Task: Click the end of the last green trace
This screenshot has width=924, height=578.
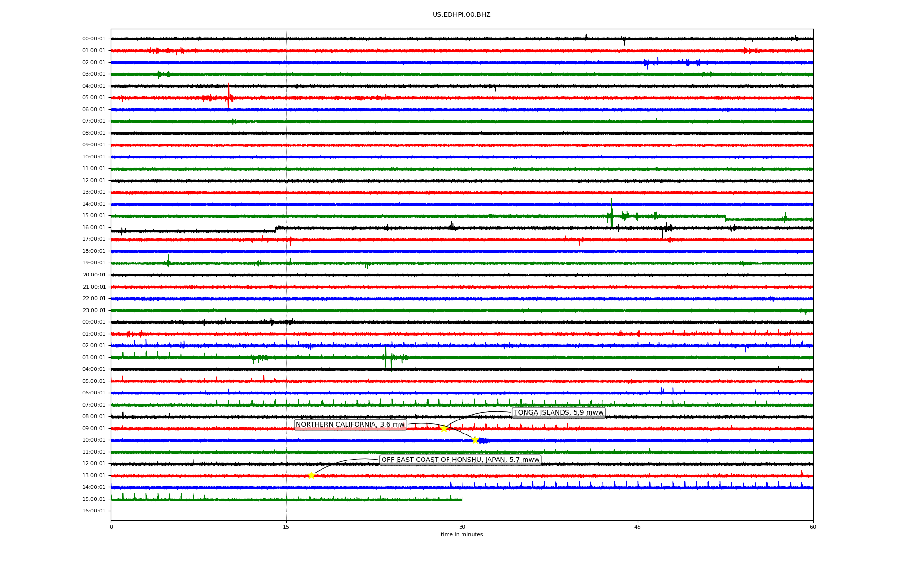Action: click(x=462, y=499)
